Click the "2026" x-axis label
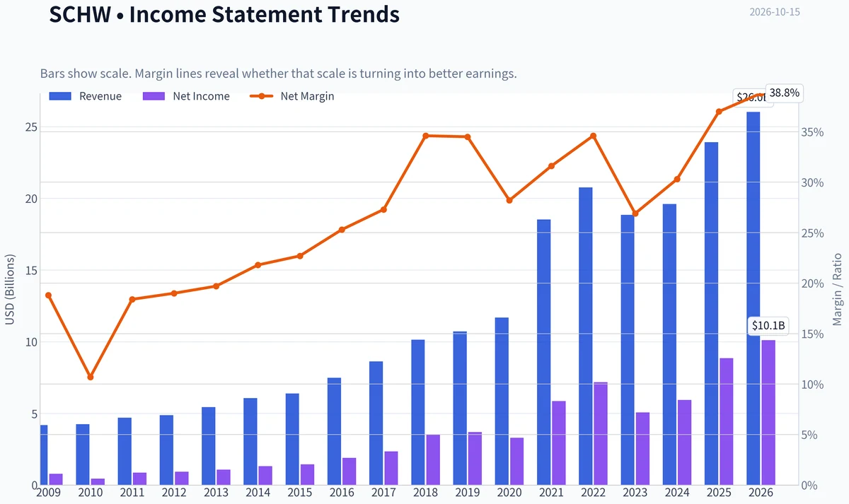Viewport: 849px width, 504px height. click(x=761, y=493)
